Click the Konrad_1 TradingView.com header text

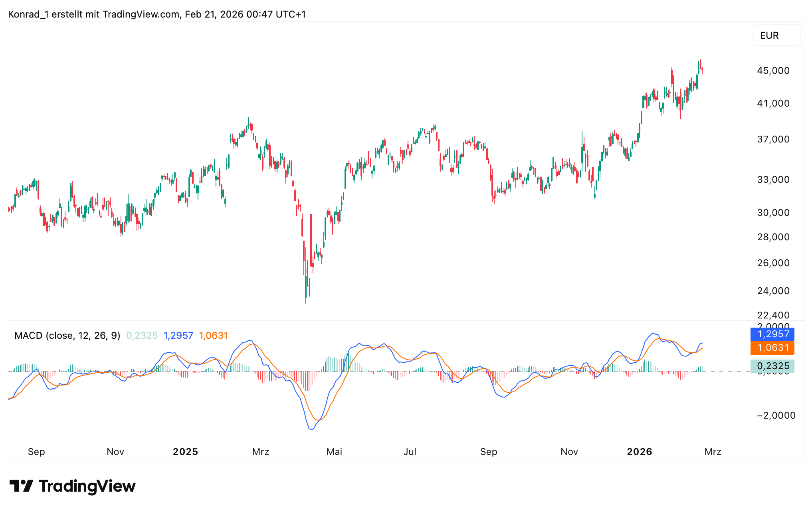[x=156, y=14]
